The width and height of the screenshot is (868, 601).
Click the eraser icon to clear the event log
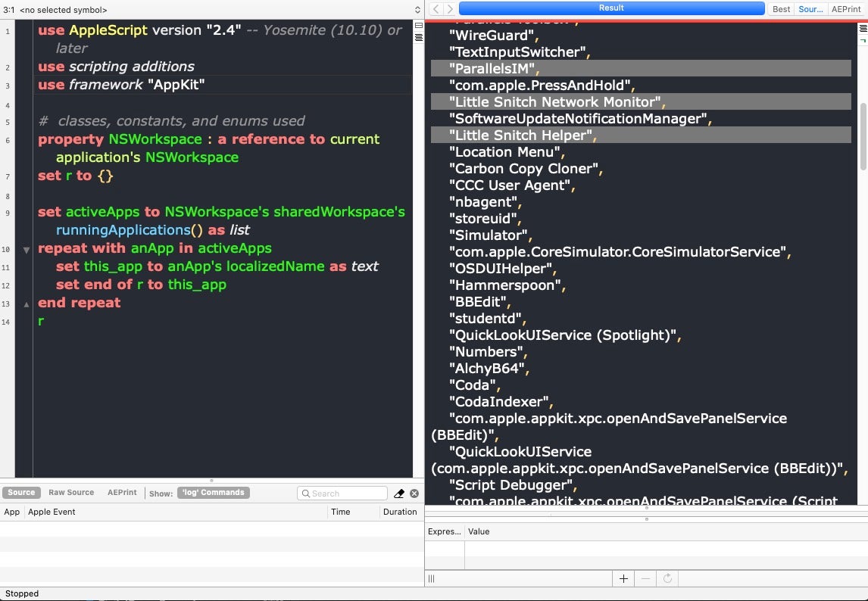[x=399, y=494]
